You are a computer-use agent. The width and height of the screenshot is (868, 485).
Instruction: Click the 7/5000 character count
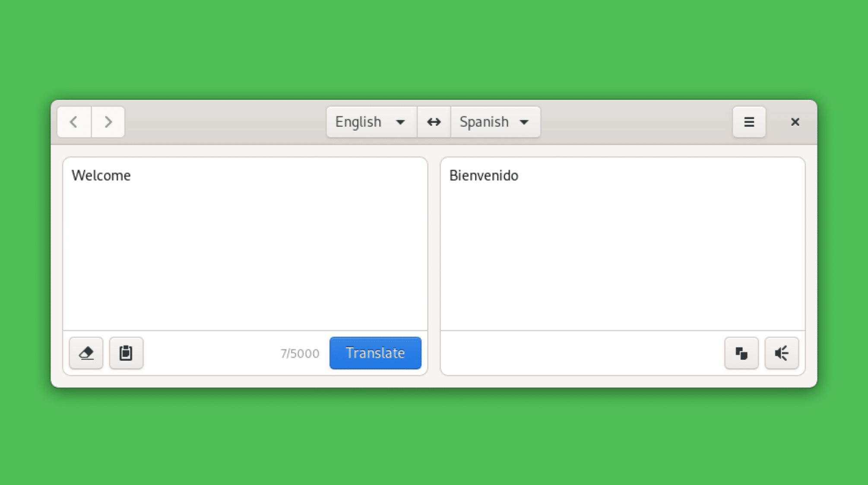point(300,354)
